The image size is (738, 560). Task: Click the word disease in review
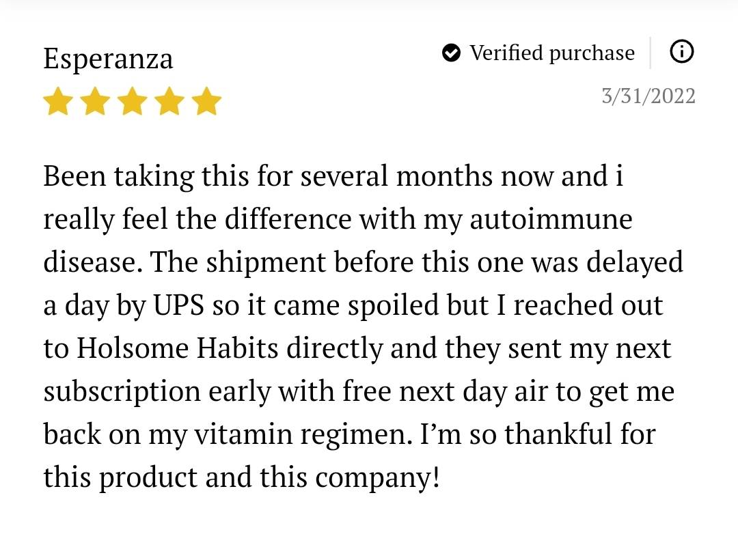point(93,262)
